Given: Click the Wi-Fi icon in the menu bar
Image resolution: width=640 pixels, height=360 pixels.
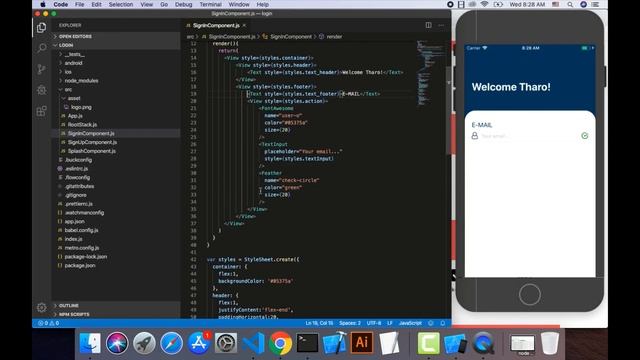Looking at the screenshot, I should click(x=484, y=4).
